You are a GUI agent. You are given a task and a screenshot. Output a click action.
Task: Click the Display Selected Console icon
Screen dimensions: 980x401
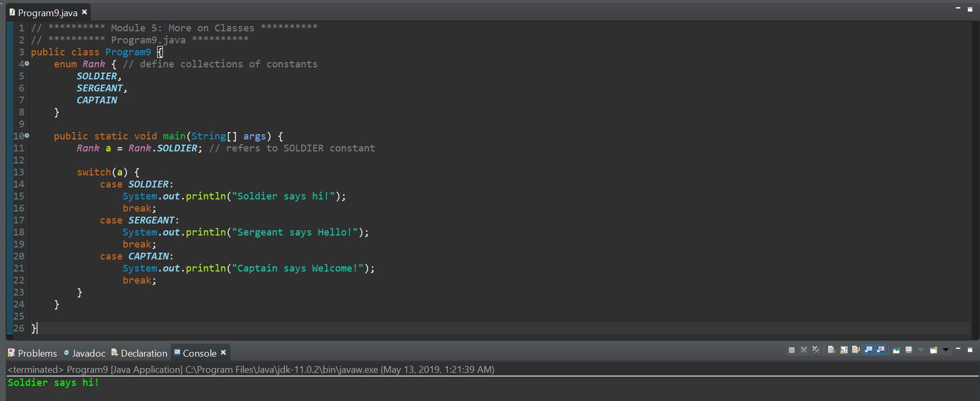coord(908,350)
